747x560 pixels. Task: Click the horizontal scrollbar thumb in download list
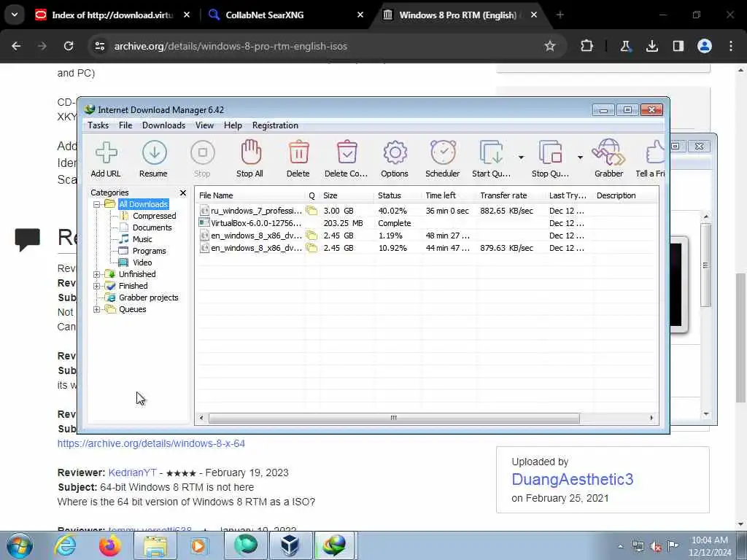click(x=394, y=418)
